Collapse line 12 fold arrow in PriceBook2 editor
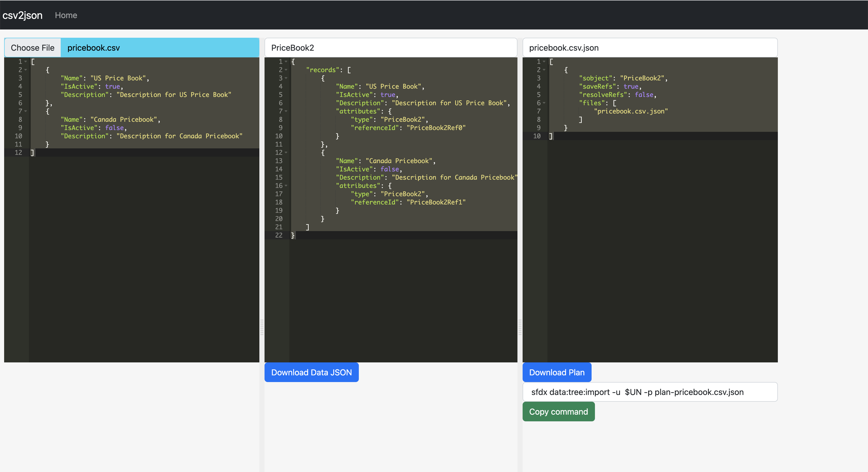This screenshot has width=868, height=472. tap(286, 153)
